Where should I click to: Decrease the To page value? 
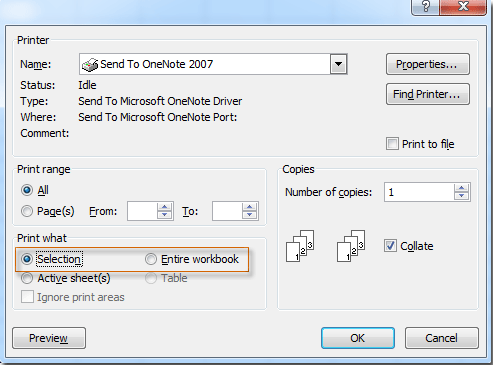(250, 215)
